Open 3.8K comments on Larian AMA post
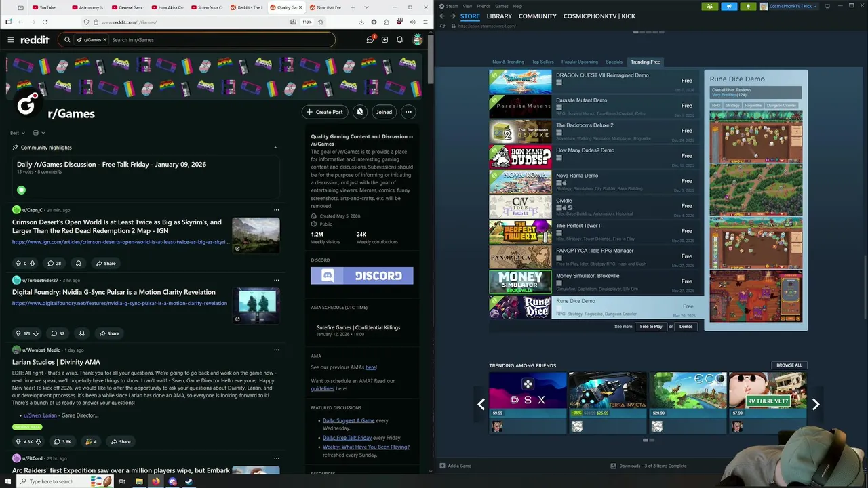868x488 pixels. coord(62,441)
